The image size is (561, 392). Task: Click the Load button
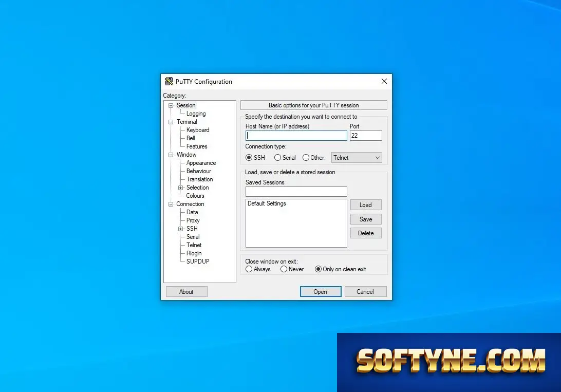(366, 205)
